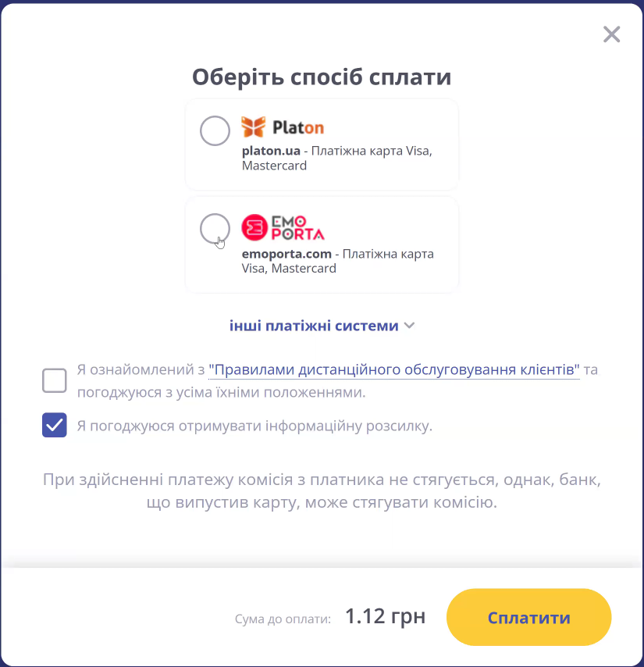Select the Platon payment method radio button
This screenshot has height=667, width=644.
(x=215, y=130)
